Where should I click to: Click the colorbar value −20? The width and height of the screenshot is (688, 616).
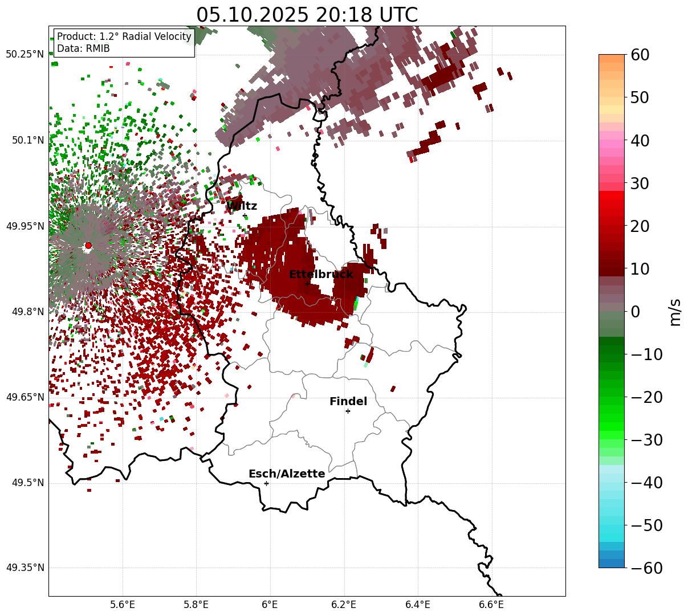[647, 397]
